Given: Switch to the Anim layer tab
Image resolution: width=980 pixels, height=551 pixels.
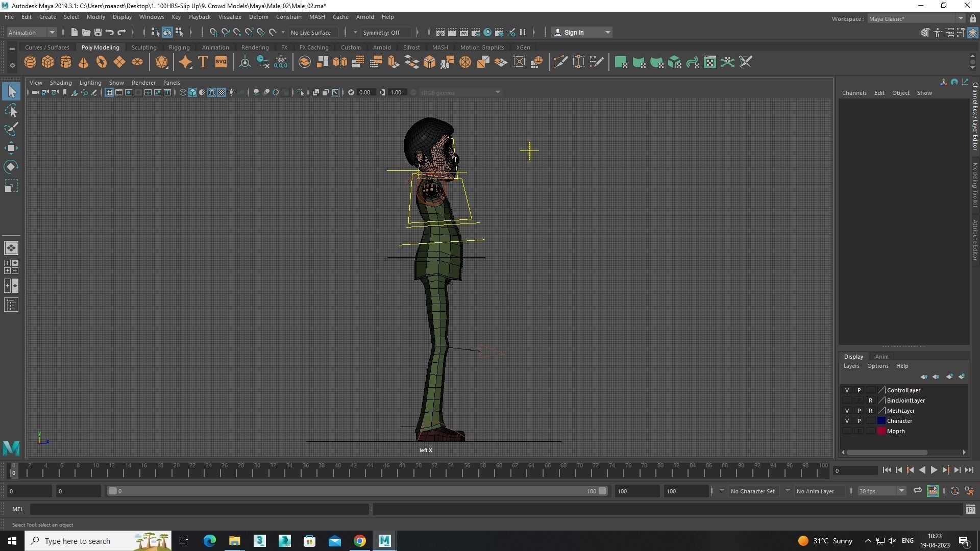Looking at the screenshot, I should tap(881, 357).
